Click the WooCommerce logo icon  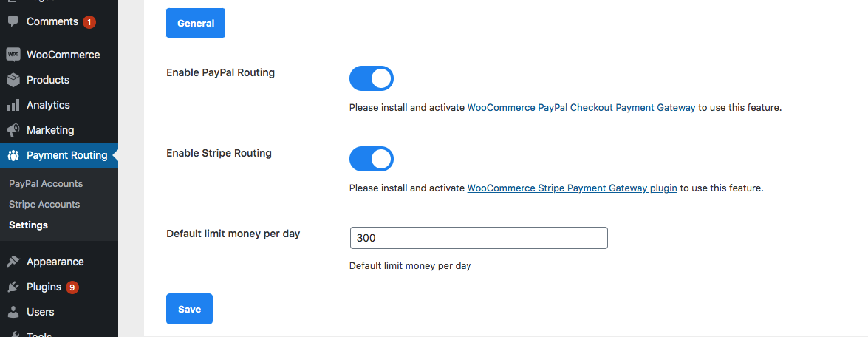click(x=13, y=55)
